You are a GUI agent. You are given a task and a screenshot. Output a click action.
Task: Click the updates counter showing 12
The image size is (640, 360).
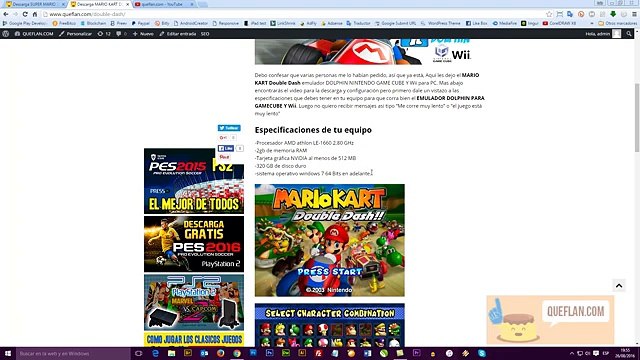[104, 34]
